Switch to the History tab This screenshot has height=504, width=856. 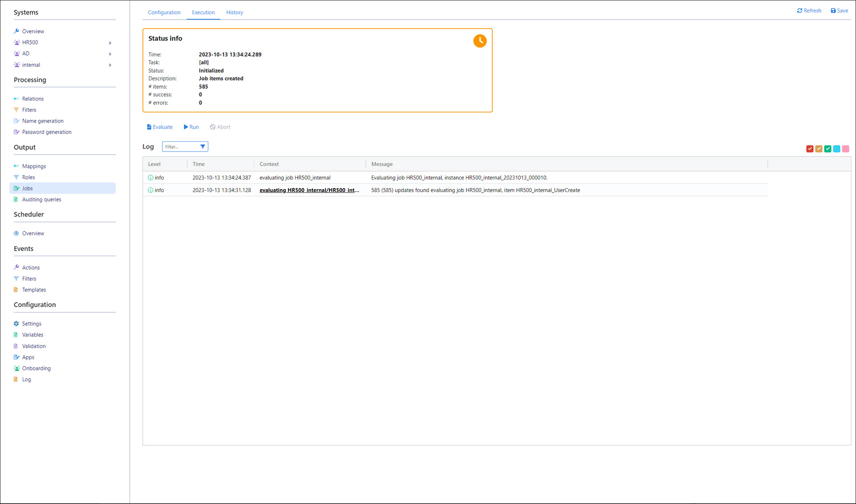234,12
